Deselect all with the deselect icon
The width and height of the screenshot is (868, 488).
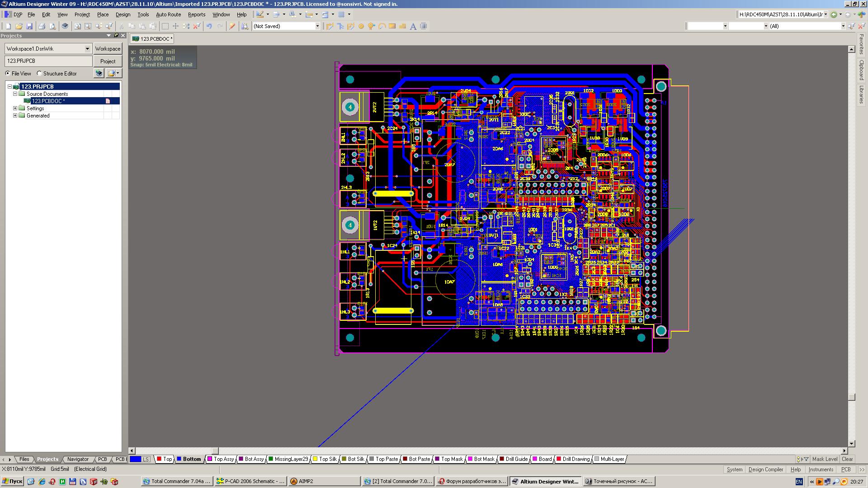coord(186,26)
